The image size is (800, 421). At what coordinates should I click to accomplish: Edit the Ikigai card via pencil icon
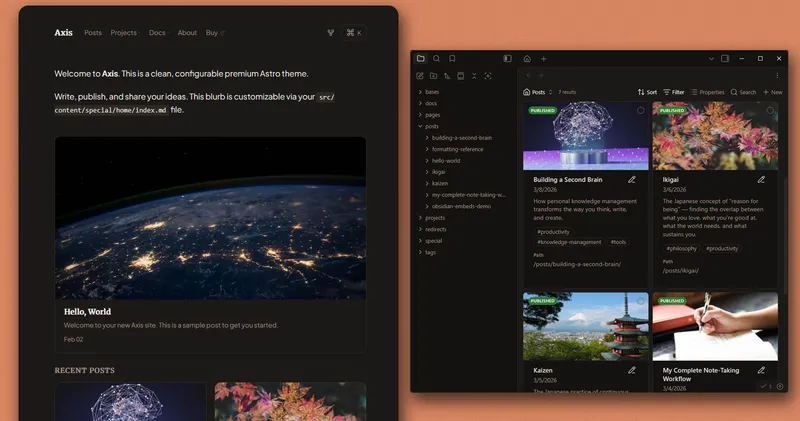pyautogui.click(x=761, y=180)
